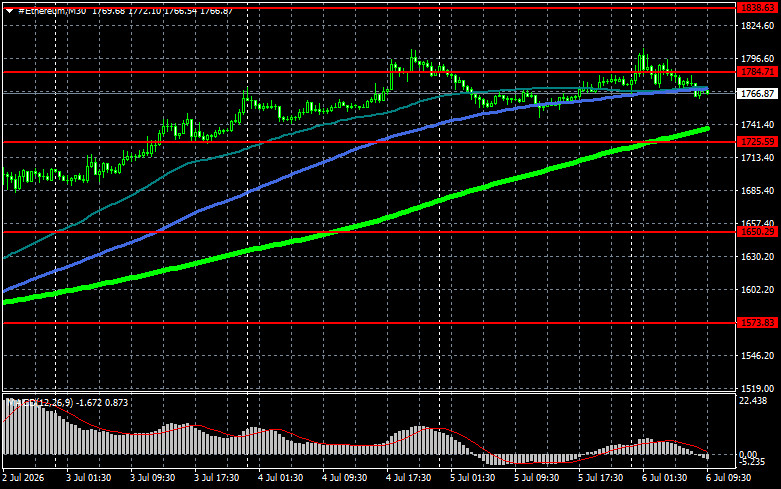Viewport: 781px width, 489px height.
Task: Select the red 1838.63 level price tag
Action: (757, 8)
